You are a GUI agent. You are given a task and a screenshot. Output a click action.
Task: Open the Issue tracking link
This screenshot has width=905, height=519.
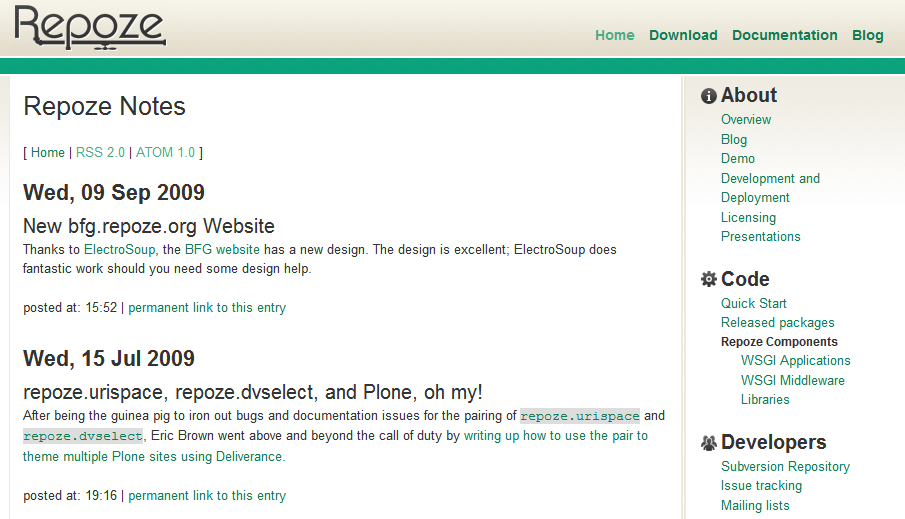point(761,486)
